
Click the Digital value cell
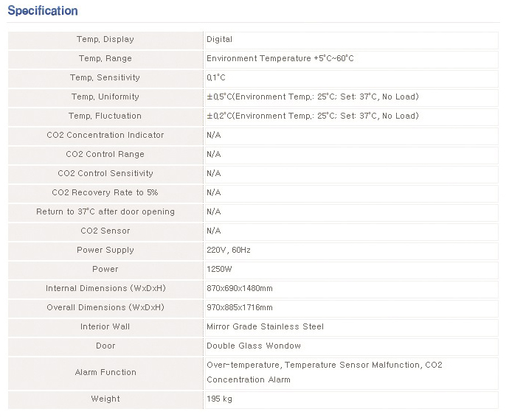tap(220, 40)
